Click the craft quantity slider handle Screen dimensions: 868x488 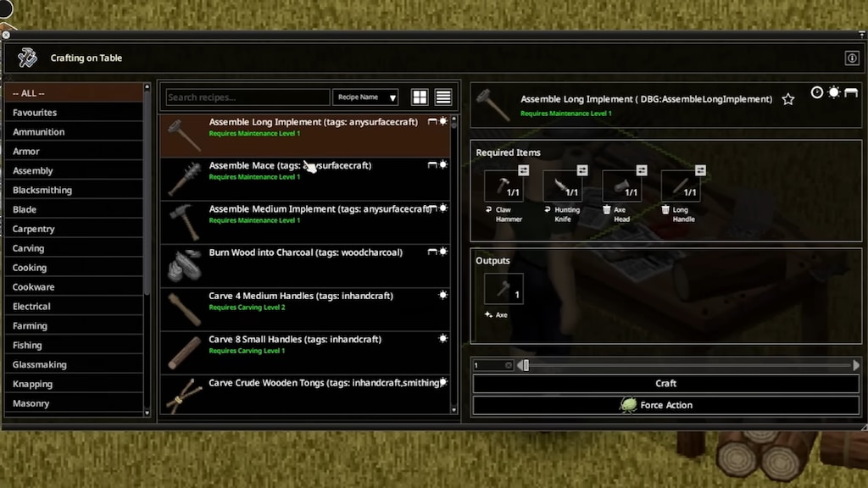coord(526,365)
